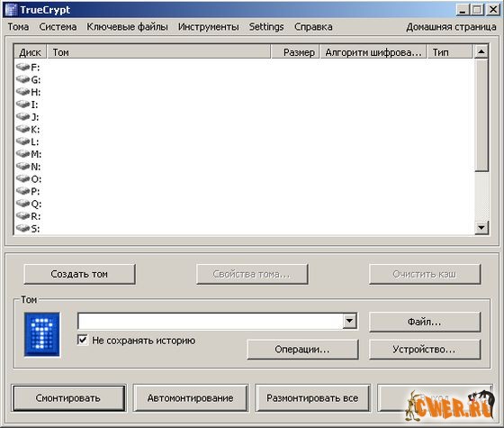Click the Создать том button
The image size is (504, 428).
coord(79,274)
